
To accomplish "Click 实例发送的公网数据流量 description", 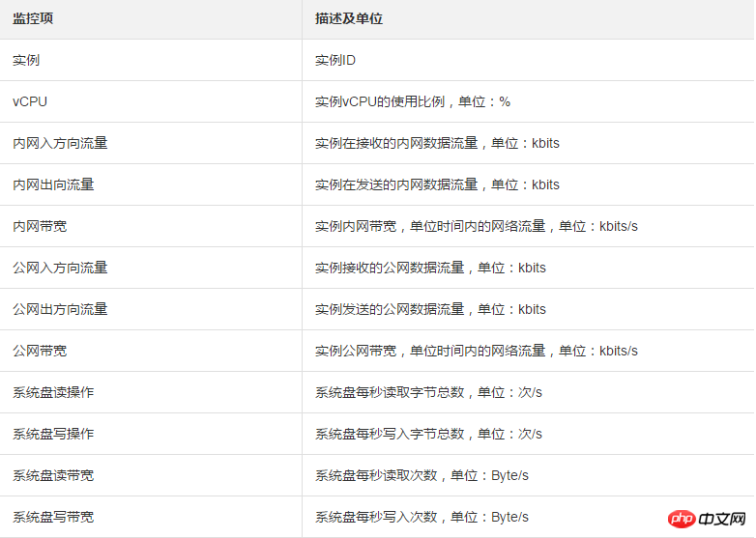I will pos(430,309).
